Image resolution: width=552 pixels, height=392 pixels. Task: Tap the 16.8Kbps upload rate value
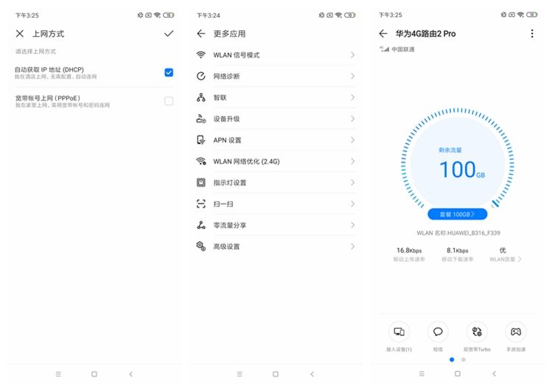[x=409, y=251]
